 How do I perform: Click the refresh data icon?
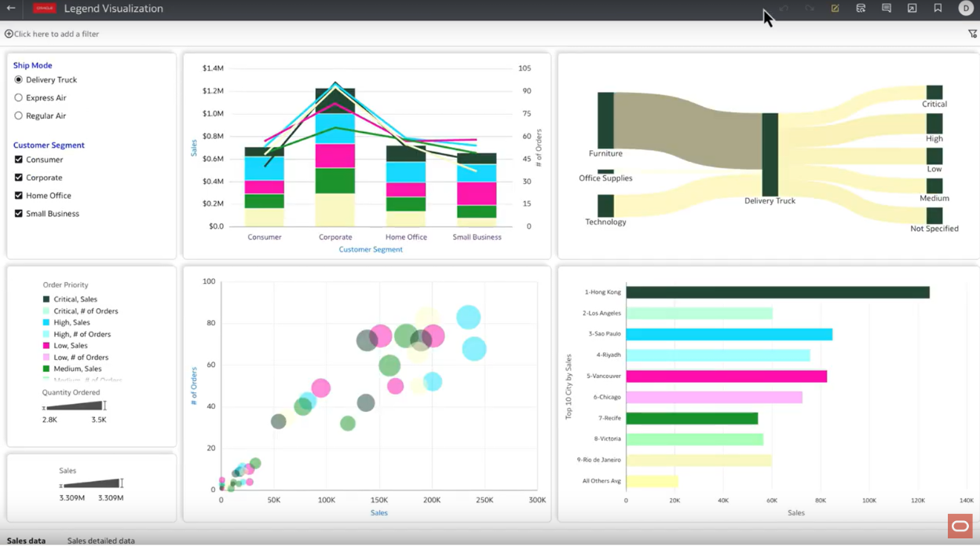pos(861,8)
